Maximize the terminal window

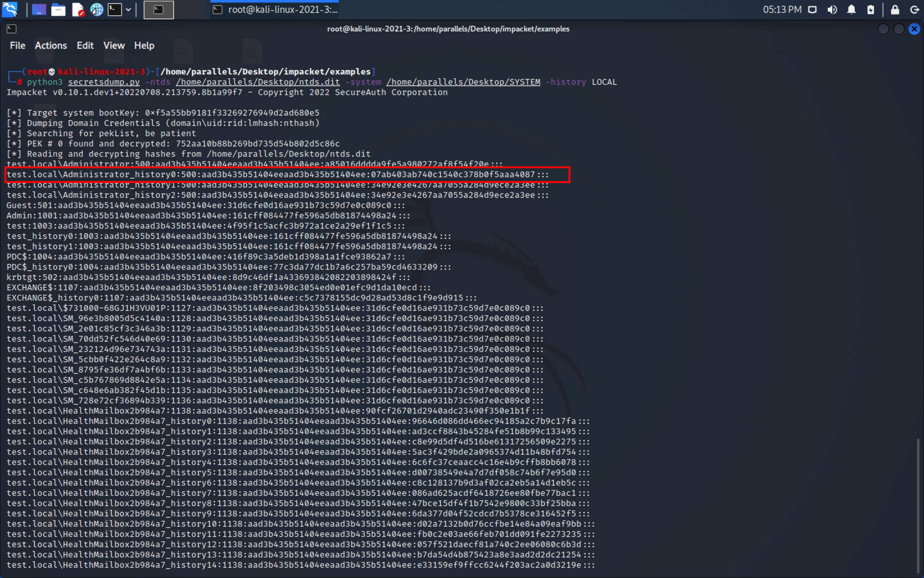899,29
